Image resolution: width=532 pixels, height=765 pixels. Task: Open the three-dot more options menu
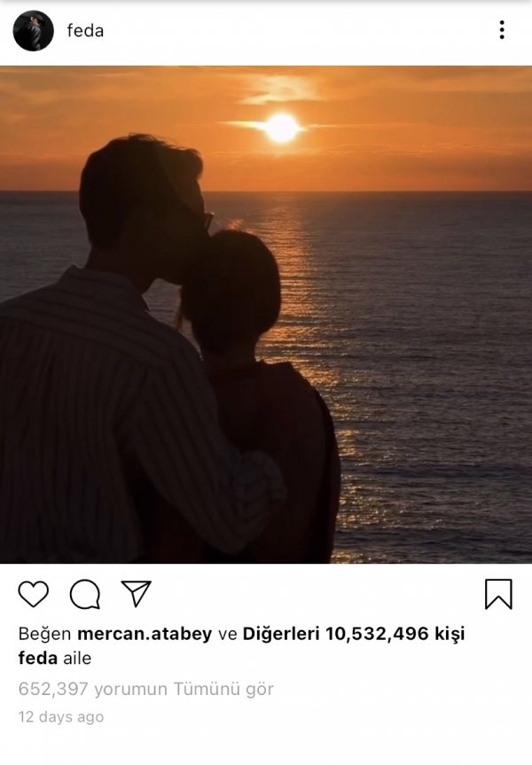click(501, 30)
